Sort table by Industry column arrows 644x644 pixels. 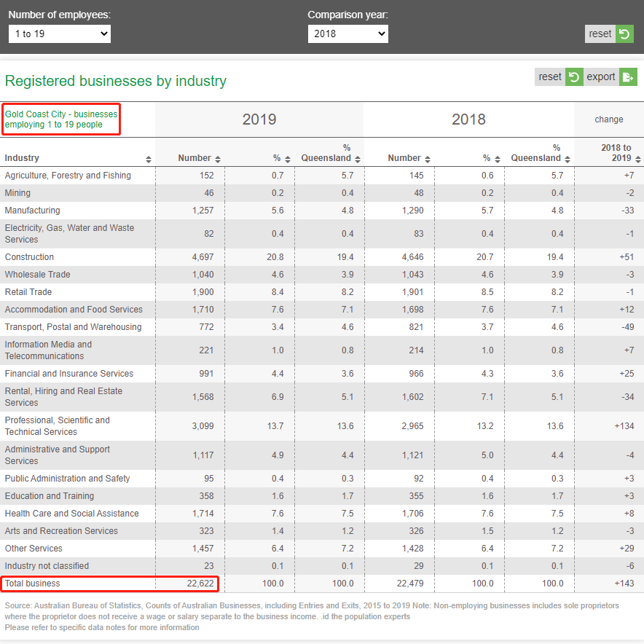(x=149, y=160)
